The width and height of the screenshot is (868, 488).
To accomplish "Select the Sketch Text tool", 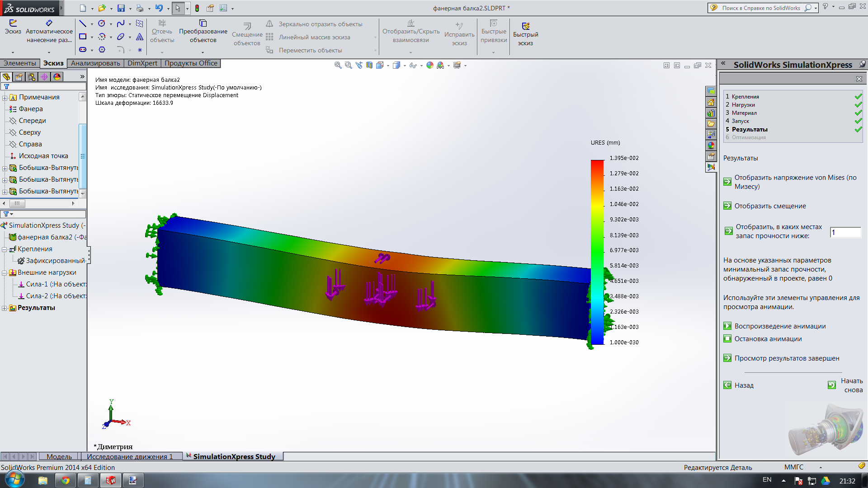I will click(x=140, y=37).
